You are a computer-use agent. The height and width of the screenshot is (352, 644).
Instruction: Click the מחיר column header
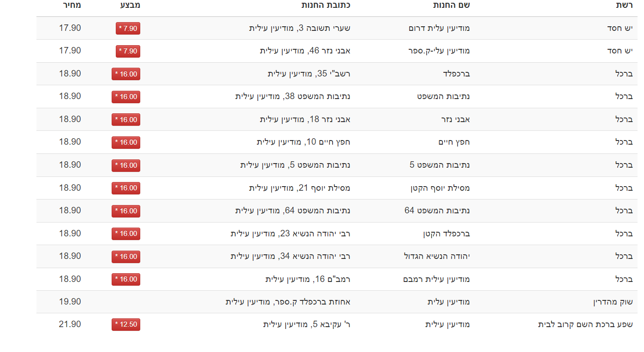point(72,6)
